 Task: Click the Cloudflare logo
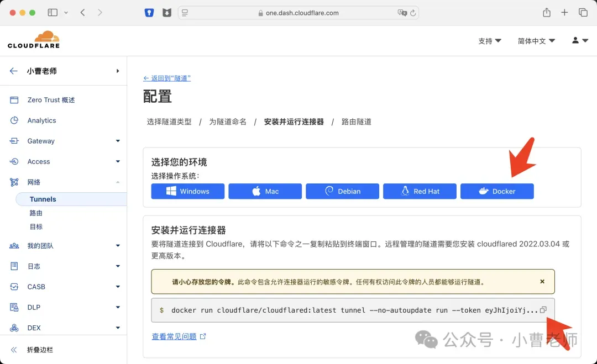tap(33, 39)
